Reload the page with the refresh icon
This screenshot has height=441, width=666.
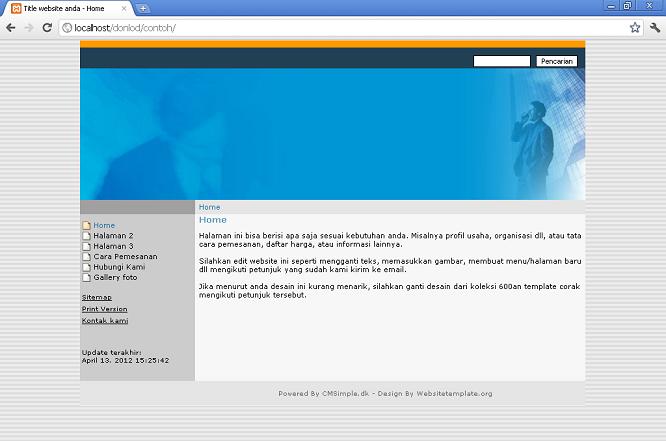click(x=47, y=28)
